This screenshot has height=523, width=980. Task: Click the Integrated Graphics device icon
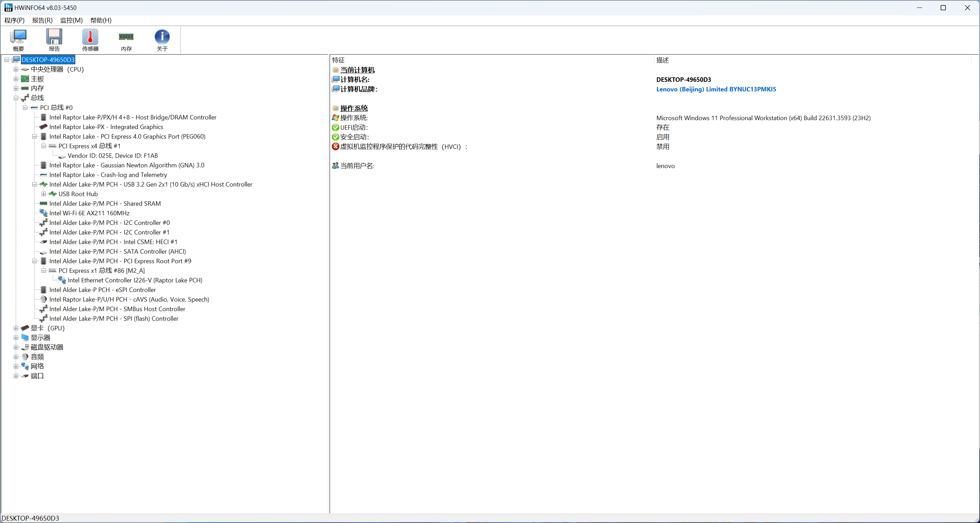click(43, 127)
